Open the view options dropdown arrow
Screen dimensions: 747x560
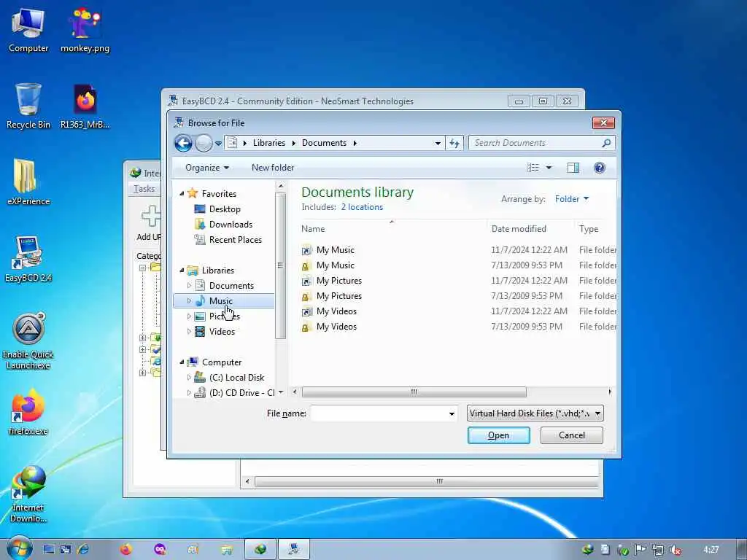tap(549, 168)
